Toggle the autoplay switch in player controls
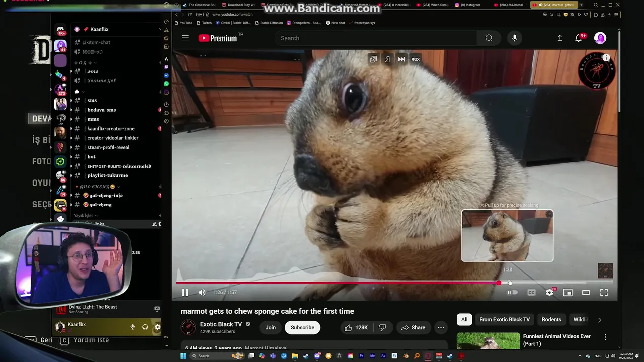644x362 pixels. click(512, 292)
